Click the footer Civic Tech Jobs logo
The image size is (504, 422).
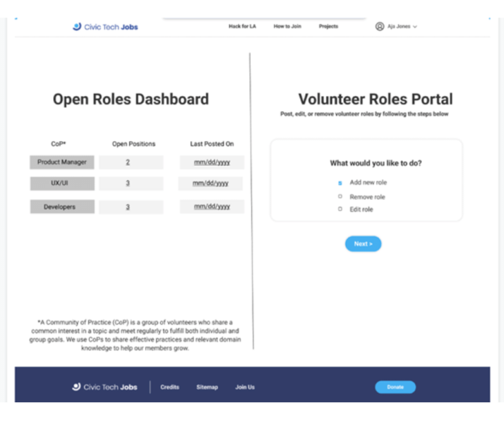(x=104, y=387)
